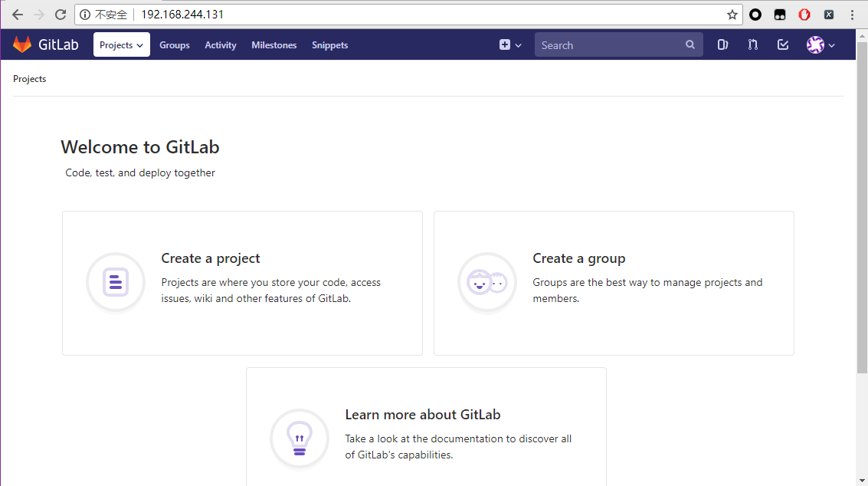This screenshot has height=486, width=868.
Task: Open the Todos checkmark icon
Action: pyautogui.click(x=783, y=45)
